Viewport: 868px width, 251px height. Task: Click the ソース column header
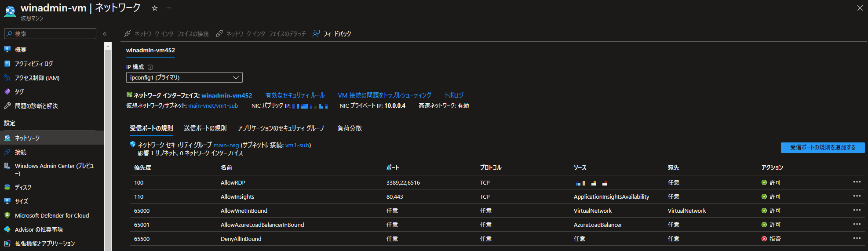pyautogui.click(x=580, y=168)
